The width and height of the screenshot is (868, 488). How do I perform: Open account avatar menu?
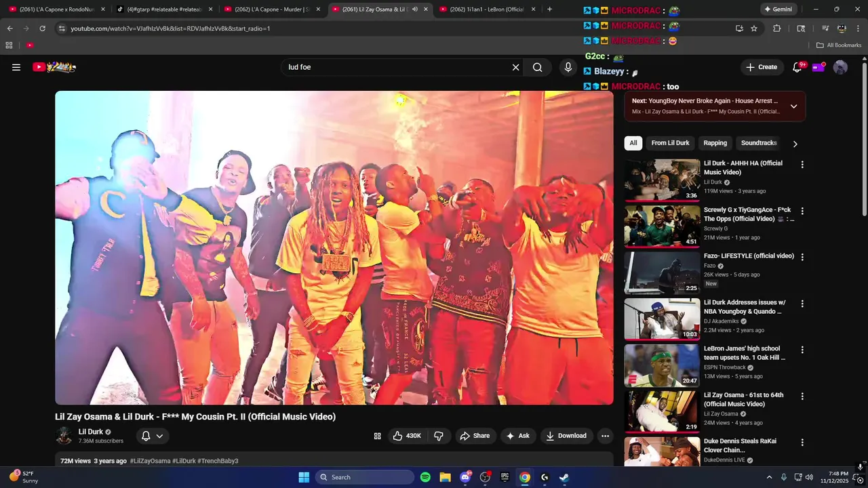tap(840, 67)
